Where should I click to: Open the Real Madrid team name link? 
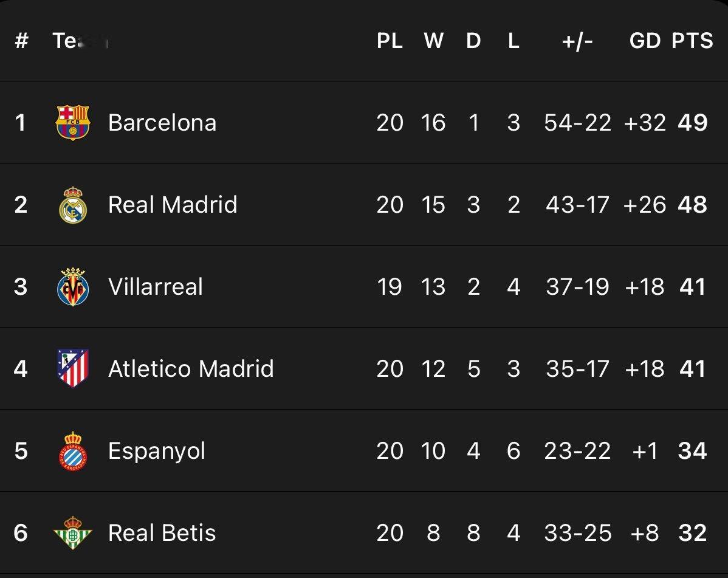pyautogui.click(x=173, y=205)
